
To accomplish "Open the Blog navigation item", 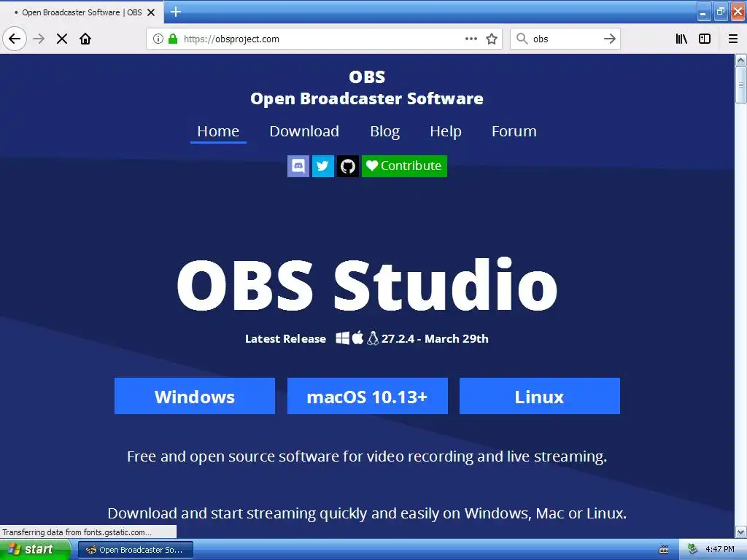I will 385,131.
